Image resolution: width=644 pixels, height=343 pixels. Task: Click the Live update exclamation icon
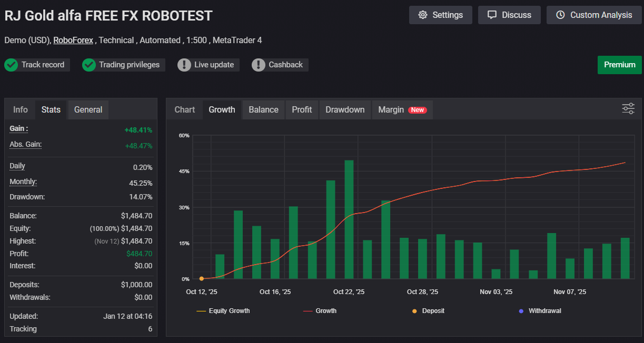[184, 65]
